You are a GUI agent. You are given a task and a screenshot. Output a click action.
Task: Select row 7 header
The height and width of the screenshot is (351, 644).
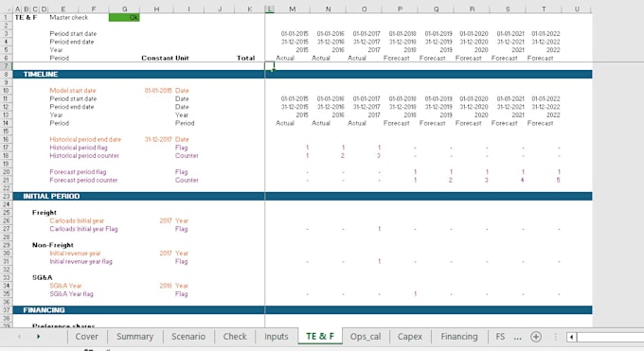7,66
